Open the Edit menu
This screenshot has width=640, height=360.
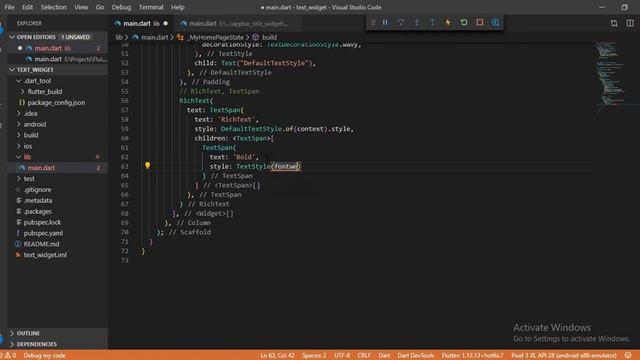click(x=27, y=7)
